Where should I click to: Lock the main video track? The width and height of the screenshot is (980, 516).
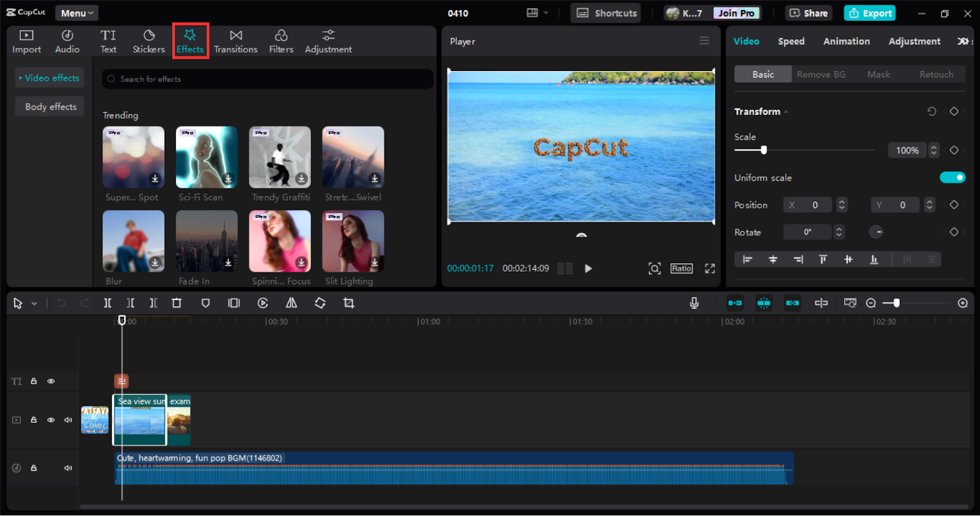[x=34, y=420]
